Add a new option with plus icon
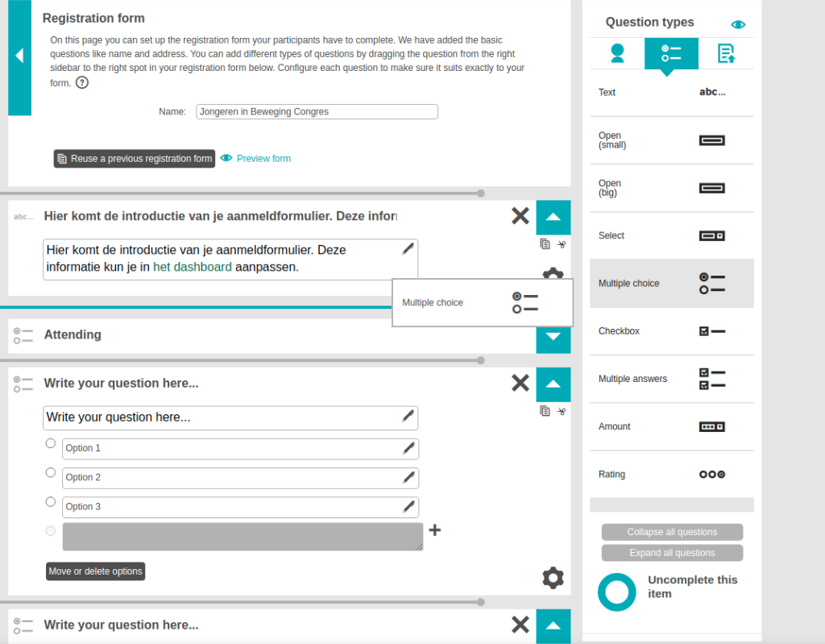Image resolution: width=825 pixels, height=644 pixels. (x=434, y=530)
